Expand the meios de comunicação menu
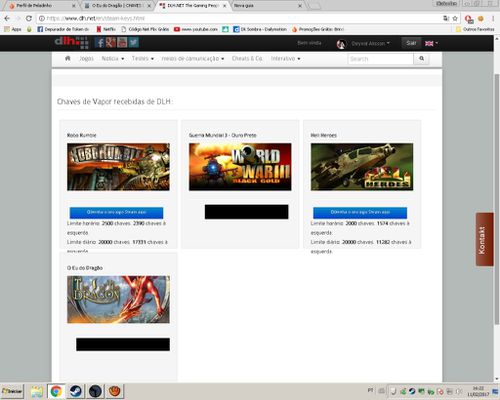The width and height of the screenshot is (500, 400). [193, 59]
